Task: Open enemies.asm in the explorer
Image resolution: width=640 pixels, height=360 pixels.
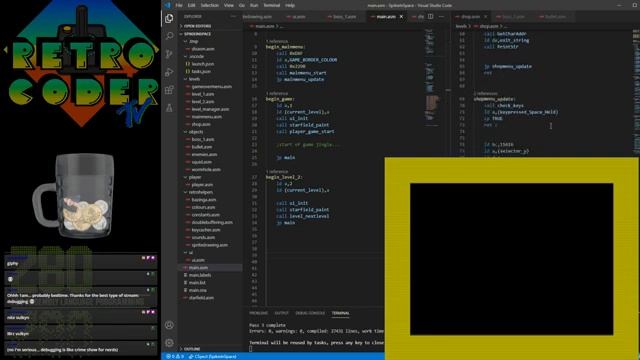Action: point(204,154)
